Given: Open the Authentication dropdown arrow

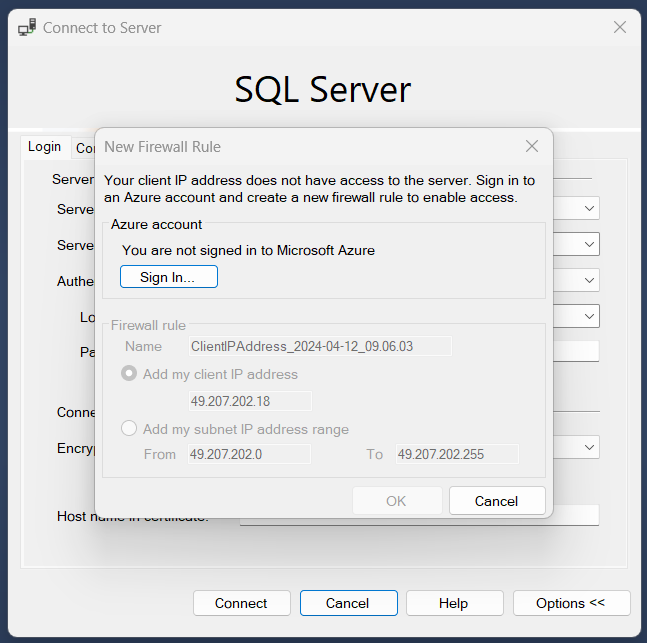Looking at the screenshot, I should [589, 280].
